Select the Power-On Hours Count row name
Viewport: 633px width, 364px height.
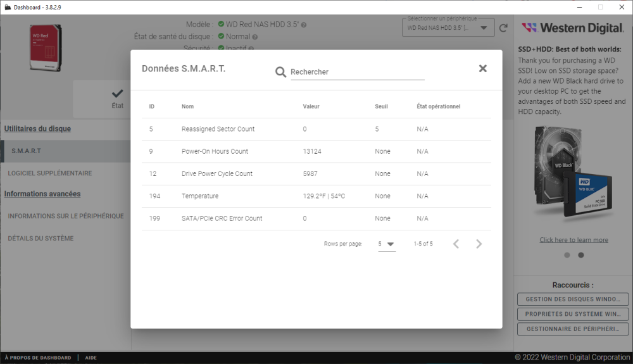pos(215,151)
